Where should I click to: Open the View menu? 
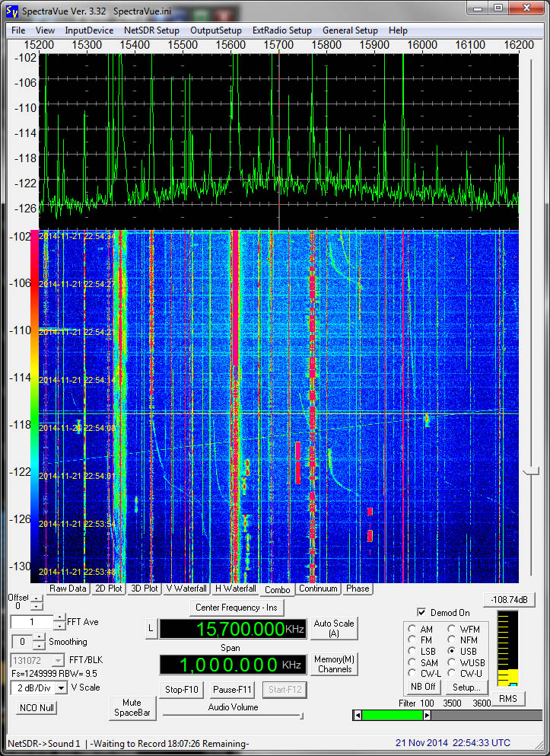coord(45,30)
